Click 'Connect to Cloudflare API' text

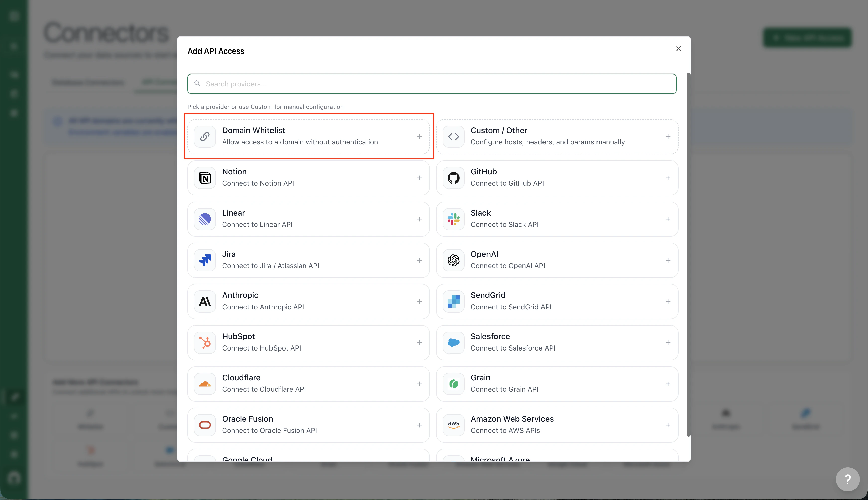point(264,389)
